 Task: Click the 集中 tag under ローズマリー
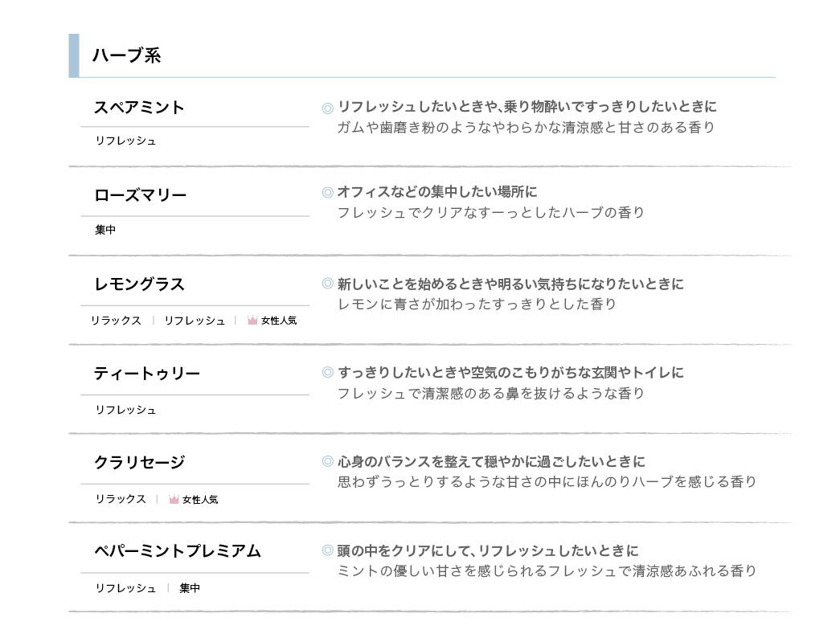[x=105, y=230]
